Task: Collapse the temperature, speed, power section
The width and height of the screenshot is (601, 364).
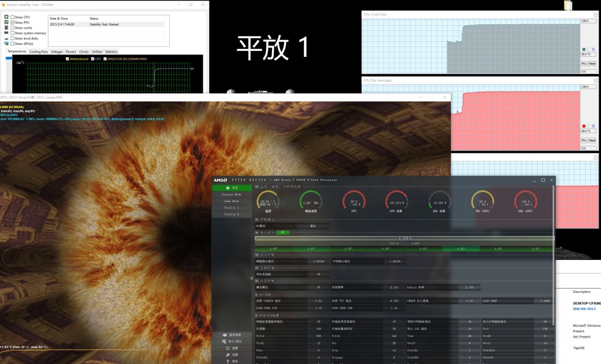Action: click(257, 186)
